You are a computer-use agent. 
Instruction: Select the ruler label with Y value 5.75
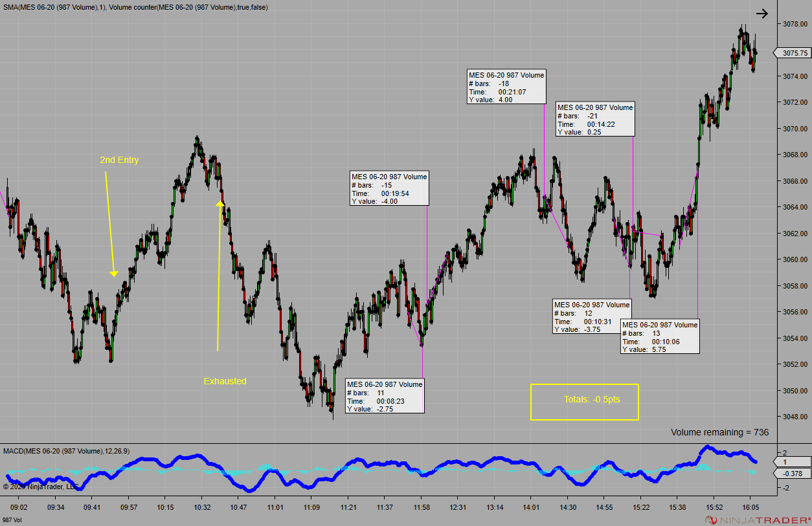coord(660,337)
